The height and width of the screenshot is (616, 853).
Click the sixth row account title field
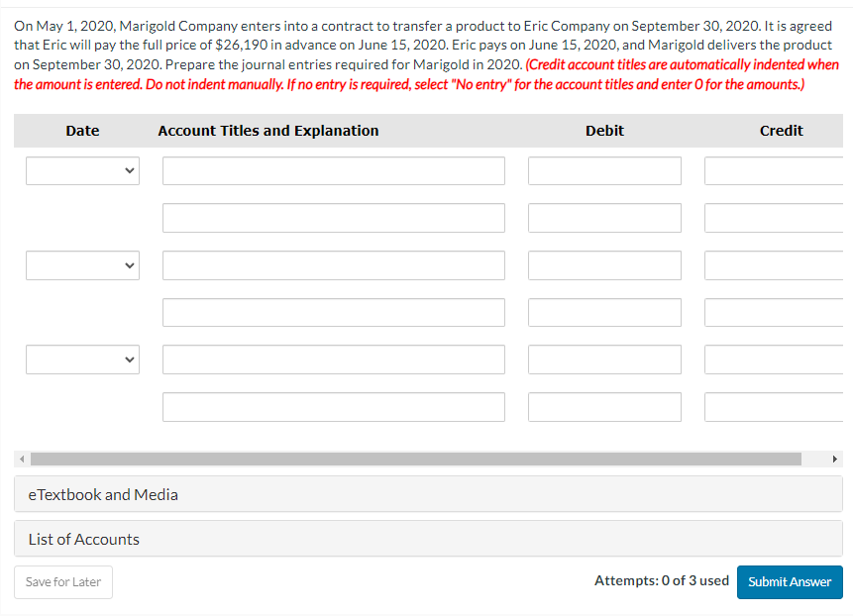(334, 407)
